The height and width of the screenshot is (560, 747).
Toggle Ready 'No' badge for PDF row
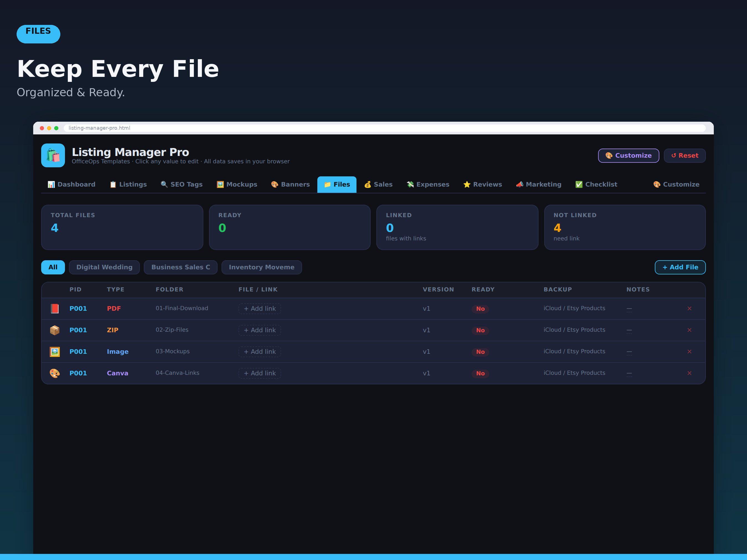(x=480, y=309)
